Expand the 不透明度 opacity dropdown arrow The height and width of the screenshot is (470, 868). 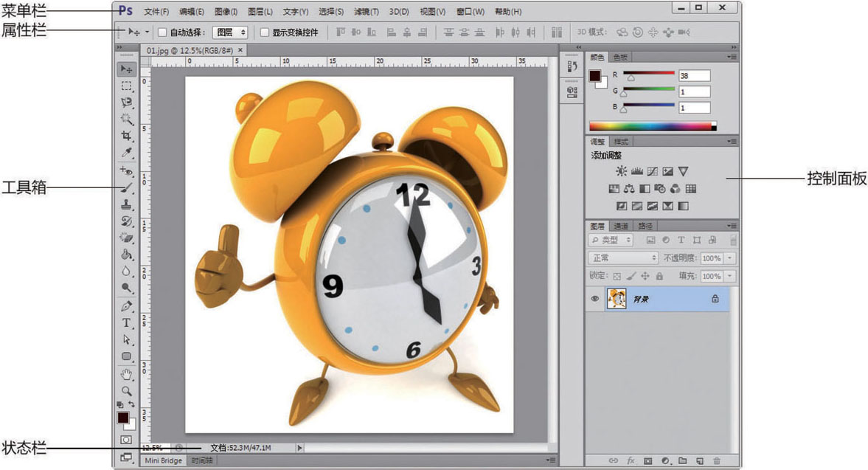(730, 258)
